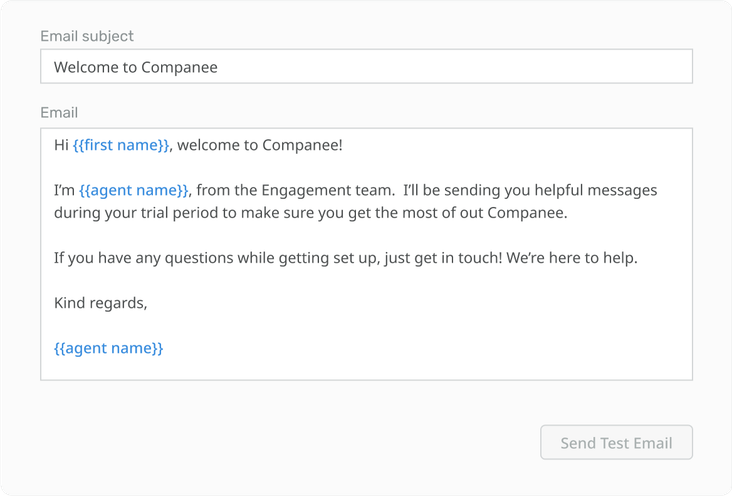Click the {{agent name}} placeholder after "I'm"
The image size is (732, 496).
(134, 190)
